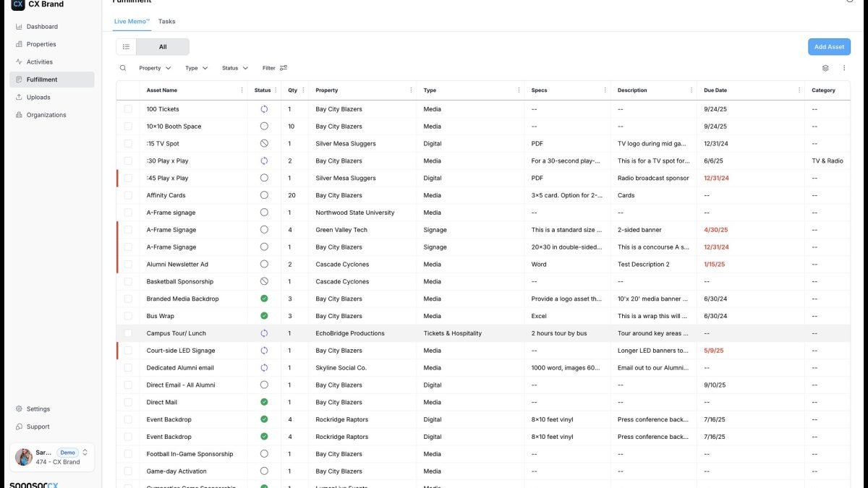Open the Organizations section
The height and width of the screenshot is (488, 868).
point(45,114)
